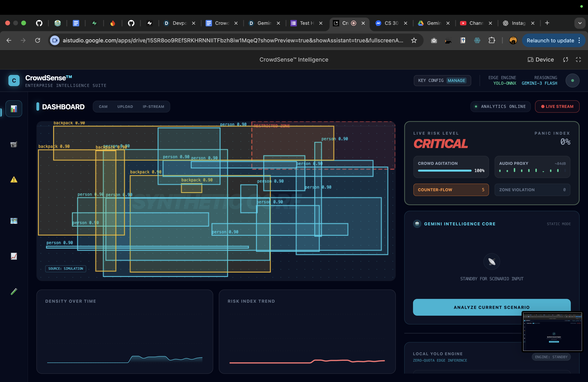The width and height of the screenshot is (588, 382).
Task: Switch to the UPLOAD source tab
Action: click(x=125, y=107)
